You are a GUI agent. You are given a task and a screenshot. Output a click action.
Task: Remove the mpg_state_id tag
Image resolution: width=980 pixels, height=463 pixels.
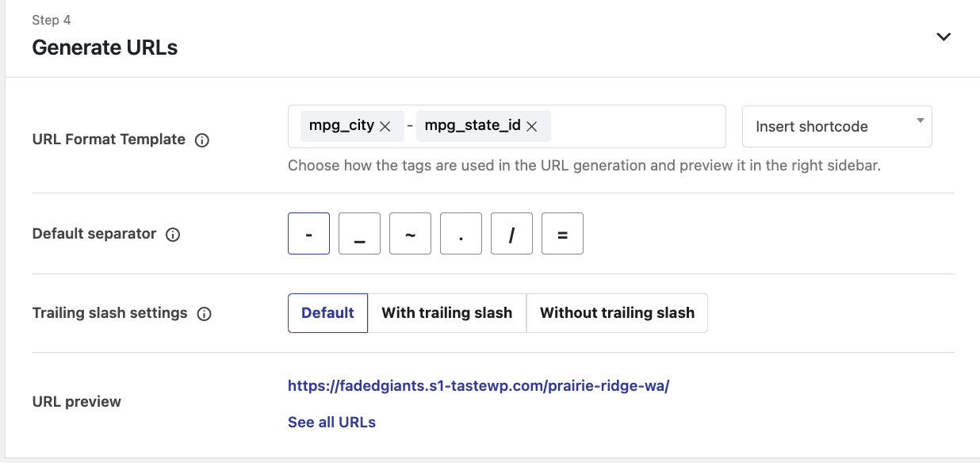coord(532,127)
